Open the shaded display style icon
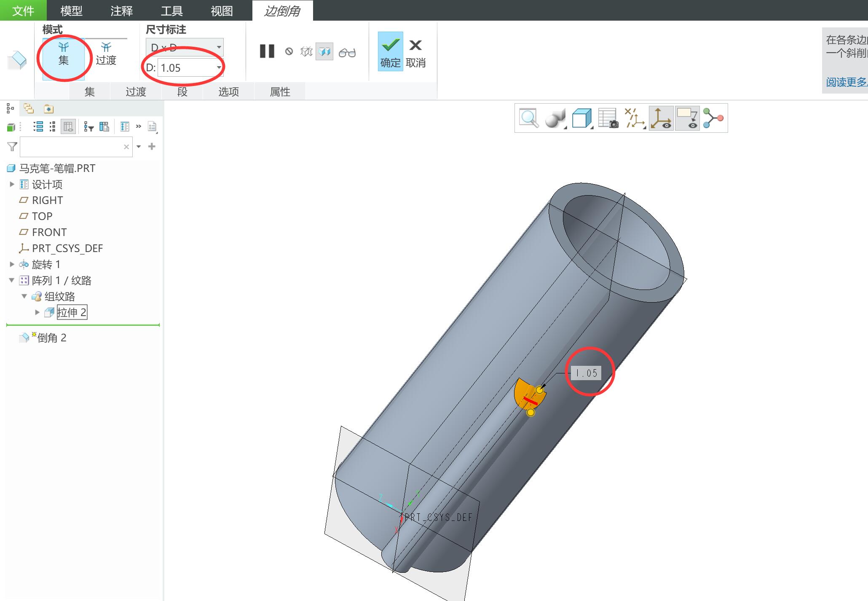868x601 pixels. (555, 118)
